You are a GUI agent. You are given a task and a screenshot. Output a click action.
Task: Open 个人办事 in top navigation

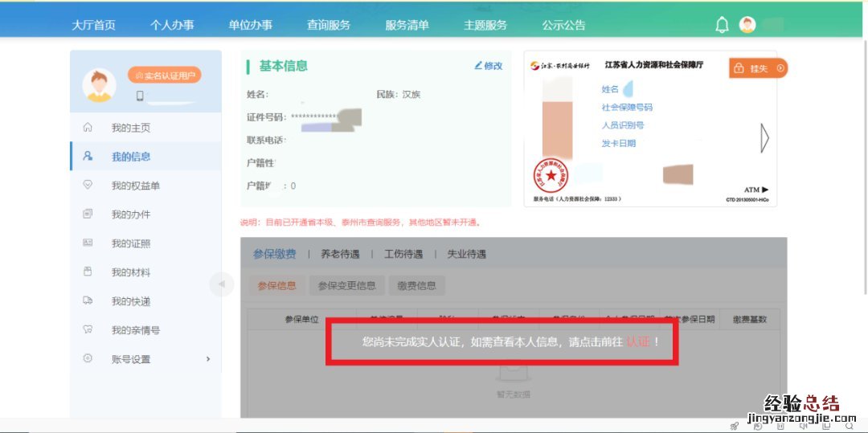[x=172, y=25]
